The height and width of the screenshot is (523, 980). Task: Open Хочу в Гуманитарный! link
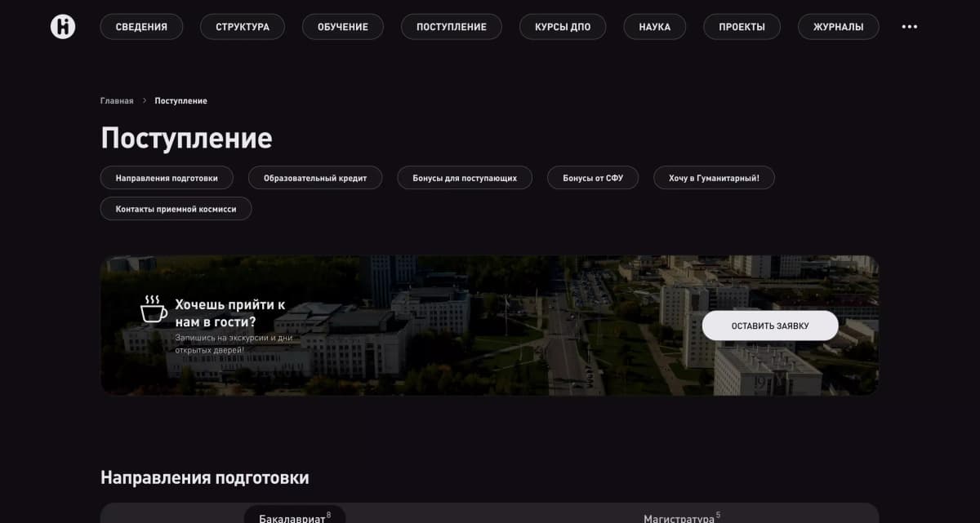(x=713, y=177)
